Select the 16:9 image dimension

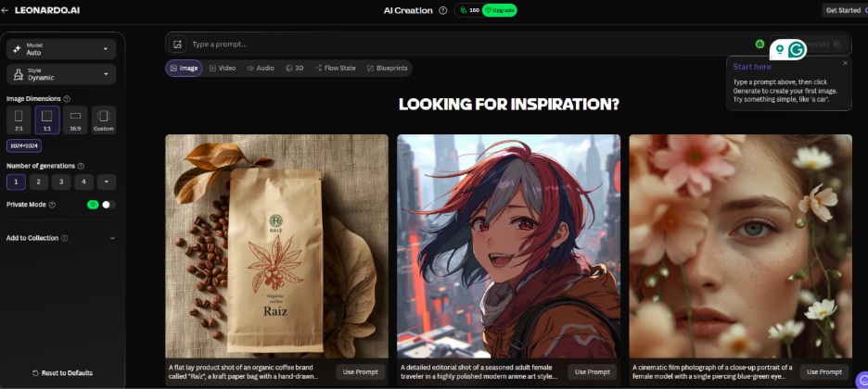click(x=75, y=119)
